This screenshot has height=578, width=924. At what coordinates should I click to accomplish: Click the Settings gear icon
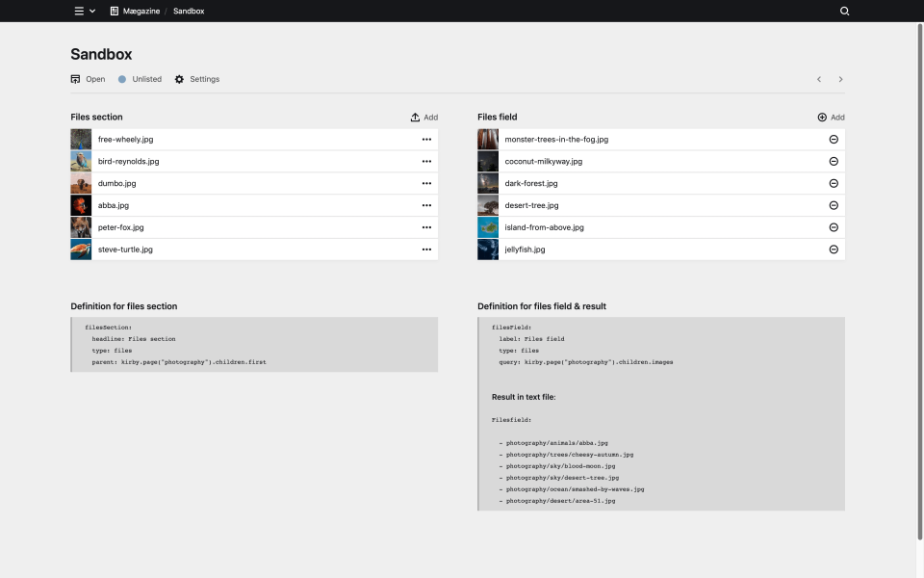(x=180, y=79)
